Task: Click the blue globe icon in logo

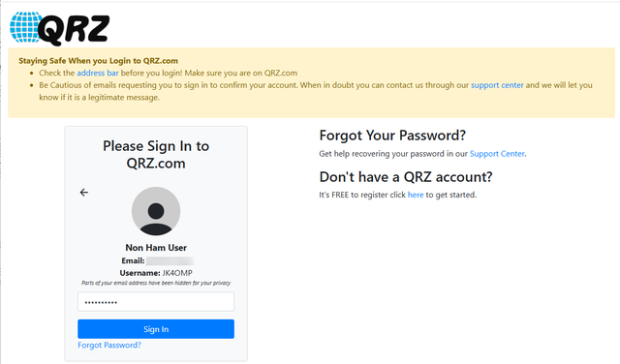Action: click(24, 27)
